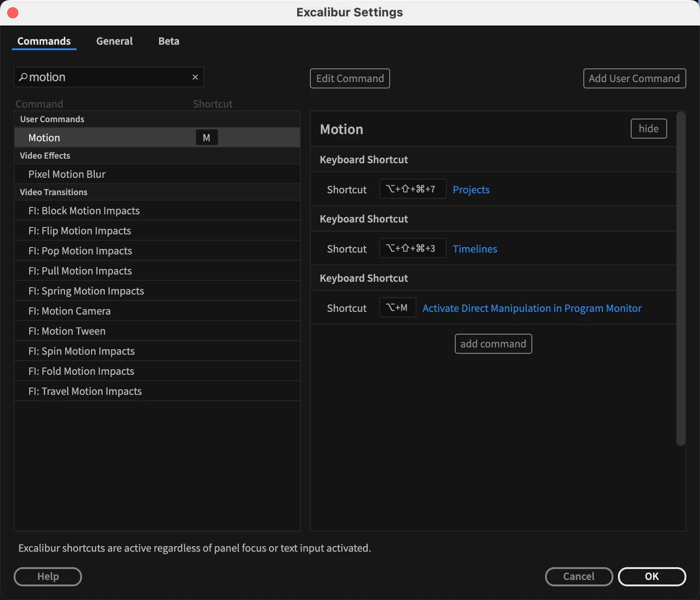This screenshot has width=700, height=600.
Task: Select Pixel Motion Blur effect
Action: (x=157, y=174)
